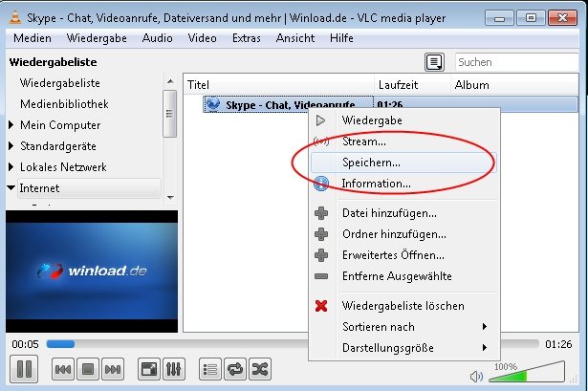Toggle loop repeat mode
588x391 pixels.
pyautogui.click(x=235, y=370)
